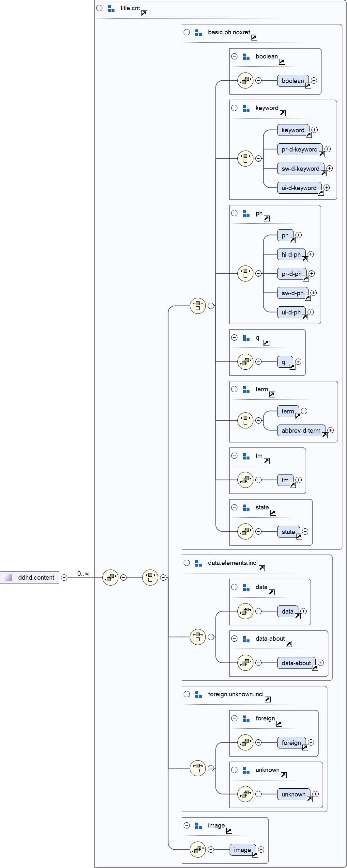Screen dimensions: 347x868
Task: Select the state element box
Action: click(288, 531)
